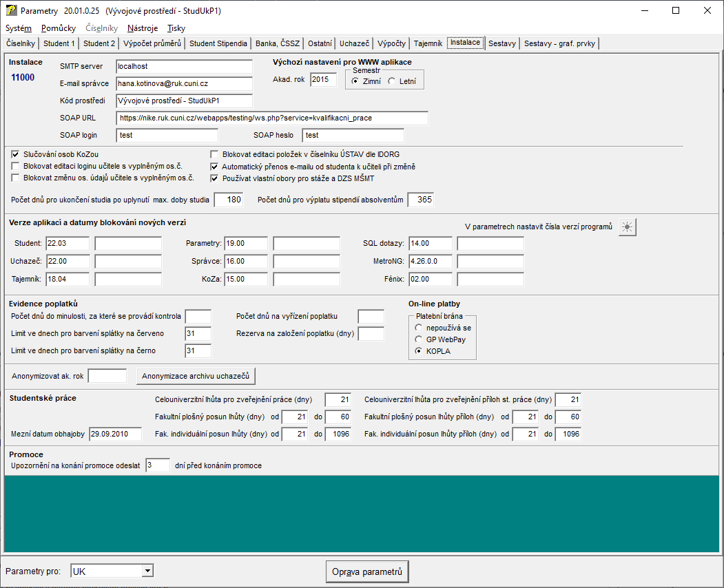Open the Parametry pro dropdown list
This screenshot has height=588, width=724.
coord(147,571)
